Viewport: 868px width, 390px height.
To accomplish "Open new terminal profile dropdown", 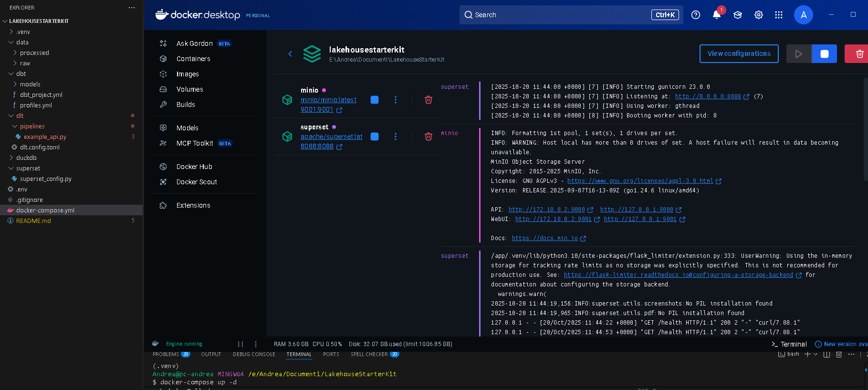I will coord(816,354).
